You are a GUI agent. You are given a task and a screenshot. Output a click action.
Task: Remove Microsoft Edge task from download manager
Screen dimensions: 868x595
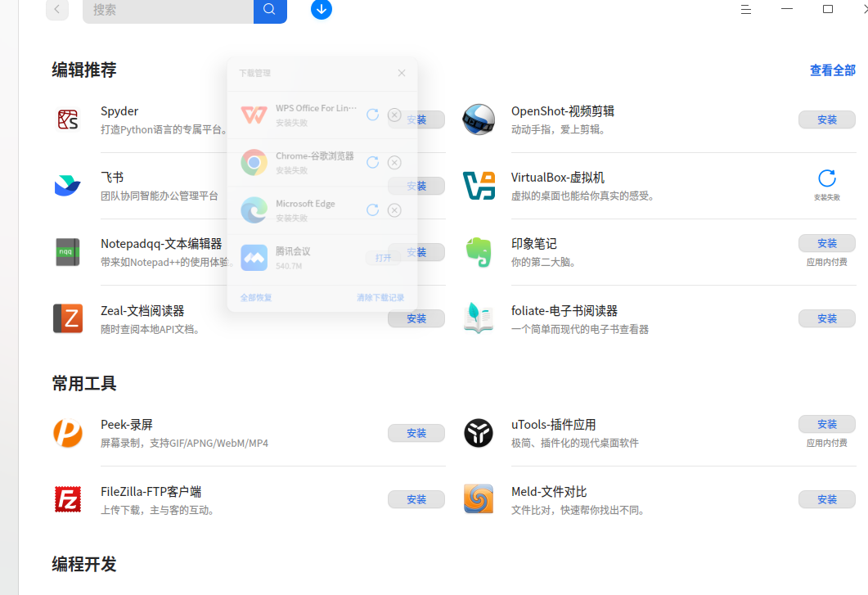tap(394, 210)
